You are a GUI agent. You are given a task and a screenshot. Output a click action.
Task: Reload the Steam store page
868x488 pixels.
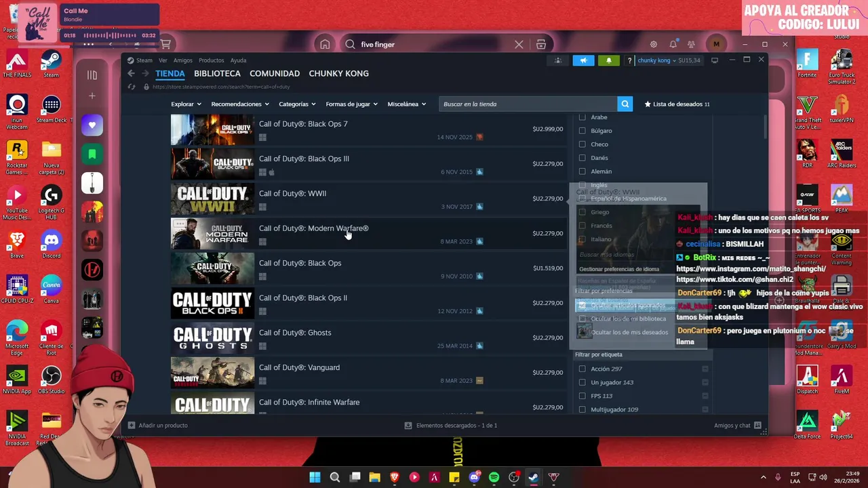132,87
